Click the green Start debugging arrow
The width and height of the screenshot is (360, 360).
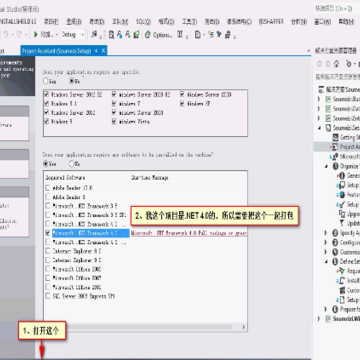[36, 34]
